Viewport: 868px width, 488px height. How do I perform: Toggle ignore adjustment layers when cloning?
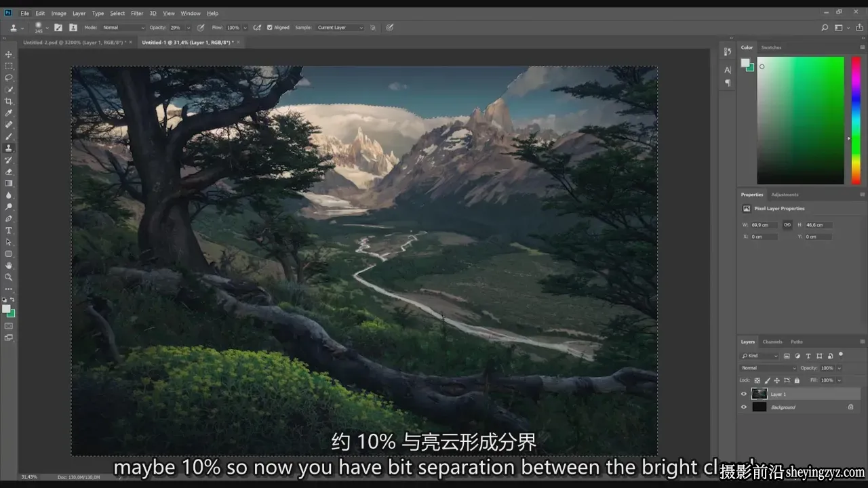click(374, 28)
